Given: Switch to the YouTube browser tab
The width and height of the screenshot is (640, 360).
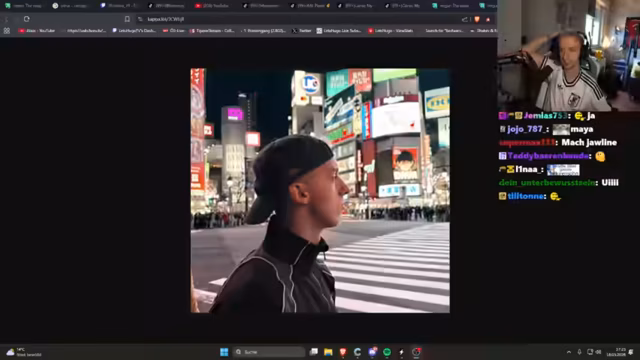Looking at the screenshot, I should [x=212, y=6].
